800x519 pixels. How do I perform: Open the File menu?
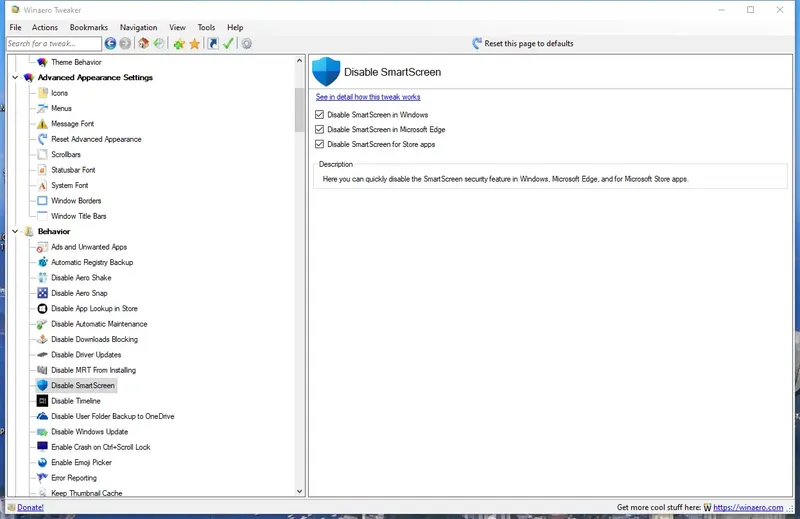coord(15,27)
